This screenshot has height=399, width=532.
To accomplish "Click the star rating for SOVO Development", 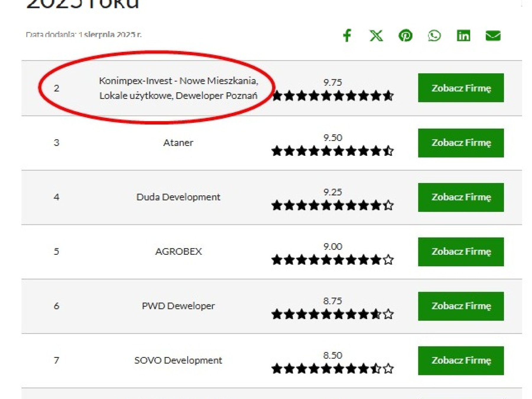I will 332,369.
